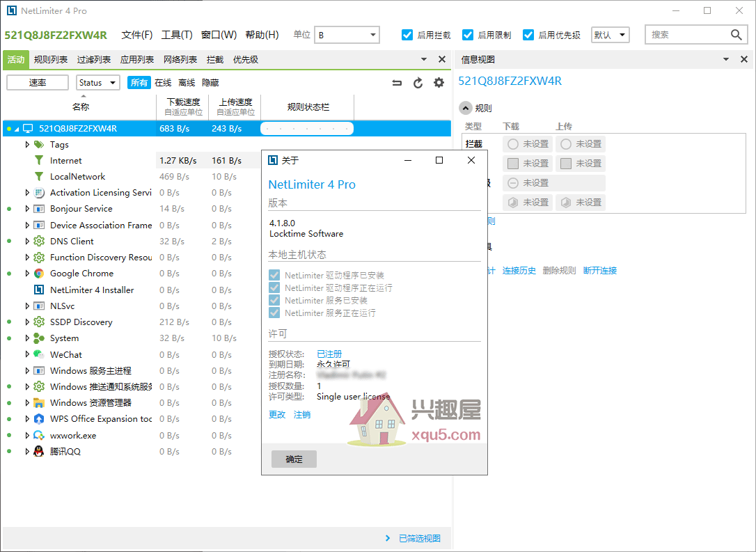
Task: Click the Tags icon in the list
Action: click(x=39, y=145)
